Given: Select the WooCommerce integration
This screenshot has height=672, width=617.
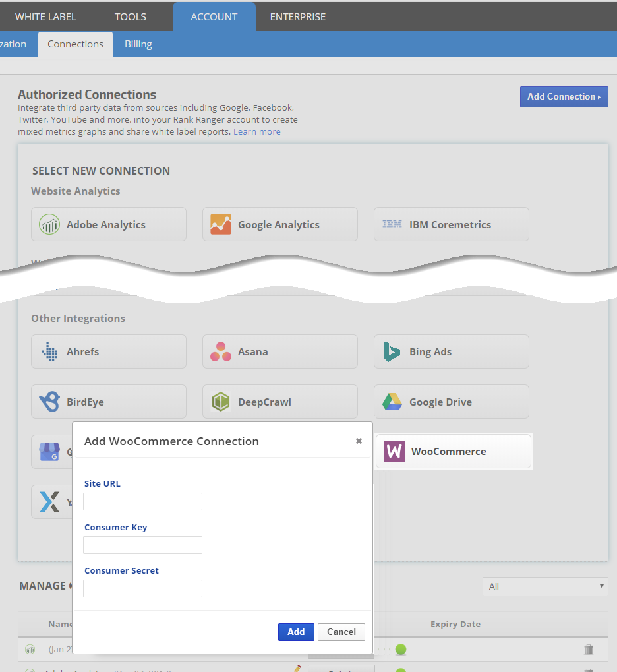Looking at the screenshot, I should [454, 451].
